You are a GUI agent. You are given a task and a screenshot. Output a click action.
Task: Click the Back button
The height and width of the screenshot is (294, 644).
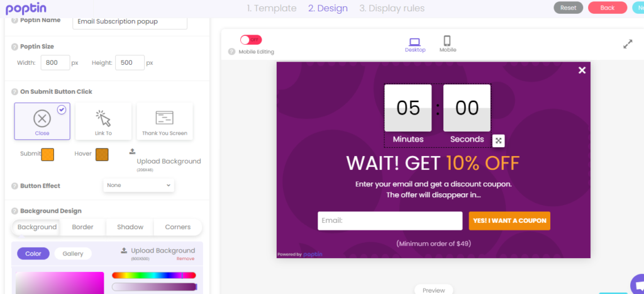[608, 8]
